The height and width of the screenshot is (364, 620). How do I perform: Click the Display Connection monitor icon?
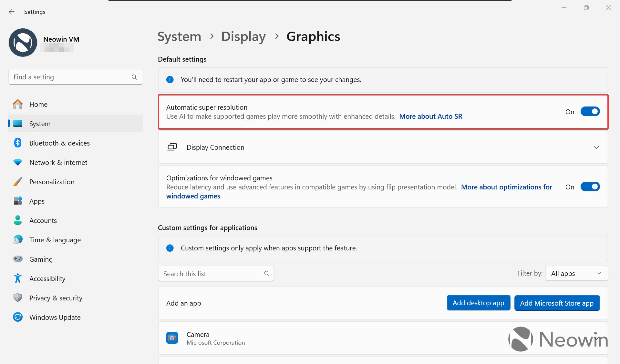172,147
